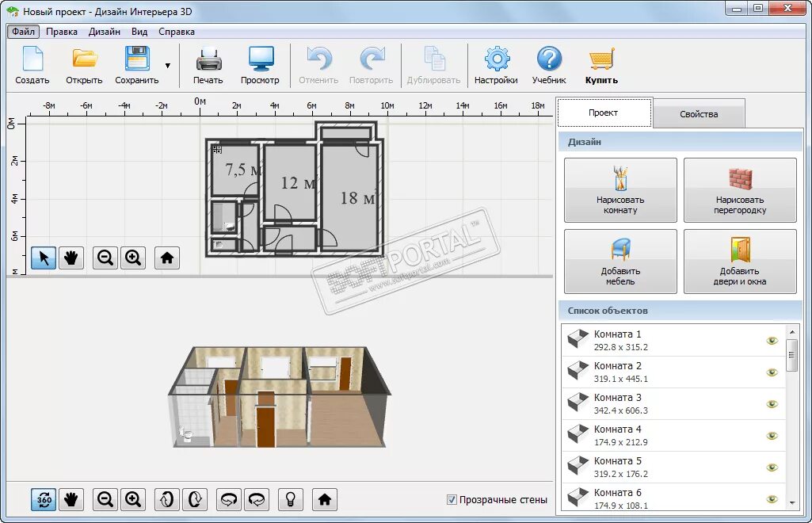
Task: Click Нарисовать комнату button
Action: pyautogui.click(x=620, y=190)
